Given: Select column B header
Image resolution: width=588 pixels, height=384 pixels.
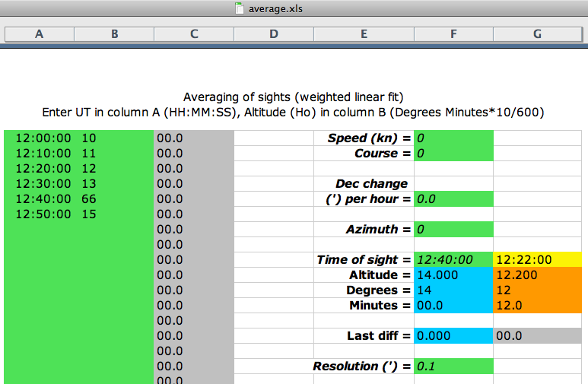Looking at the screenshot, I should 114,34.
